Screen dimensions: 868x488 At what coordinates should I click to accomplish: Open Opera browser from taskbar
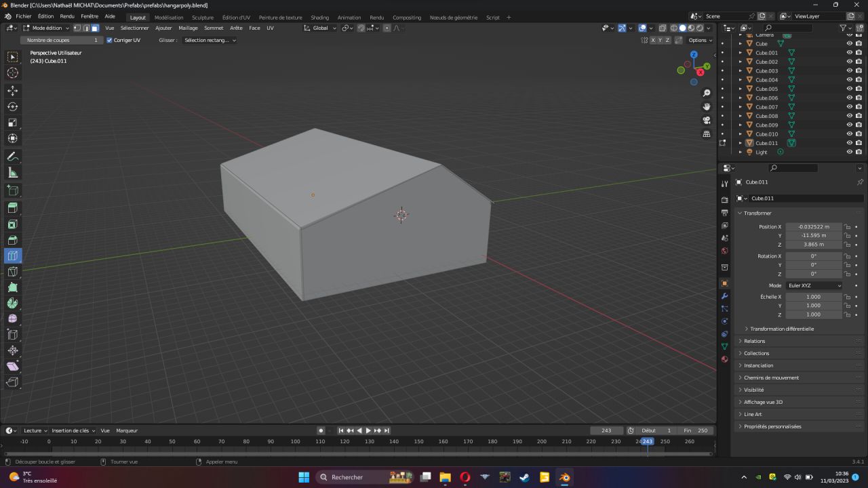[465, 477]
